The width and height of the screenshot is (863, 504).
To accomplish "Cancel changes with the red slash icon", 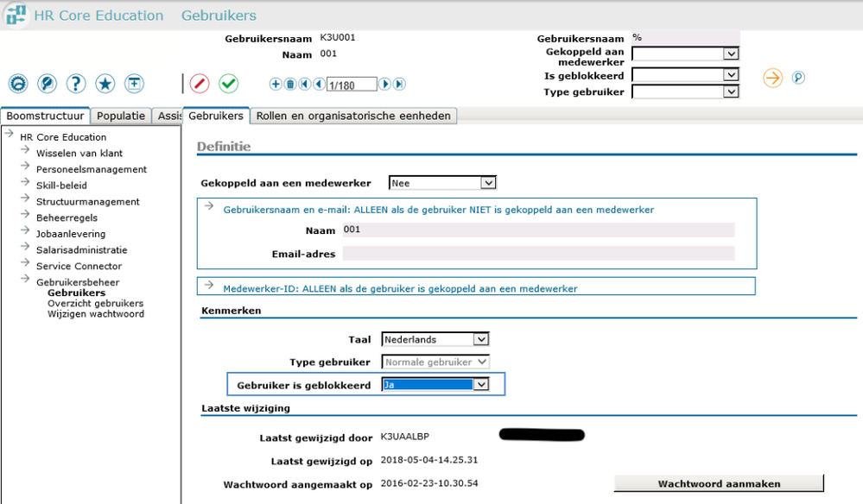I will pos(200,84).
